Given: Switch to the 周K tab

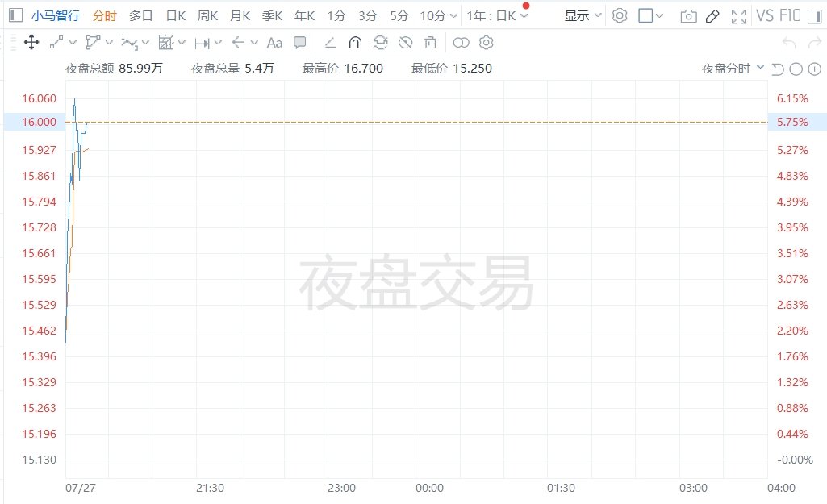Looking at the screenshot, I should click(208, 16).
